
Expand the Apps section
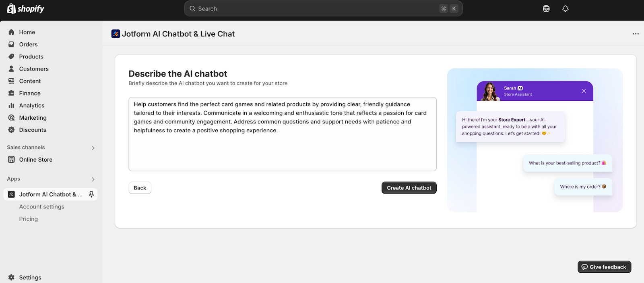point(93,179)
